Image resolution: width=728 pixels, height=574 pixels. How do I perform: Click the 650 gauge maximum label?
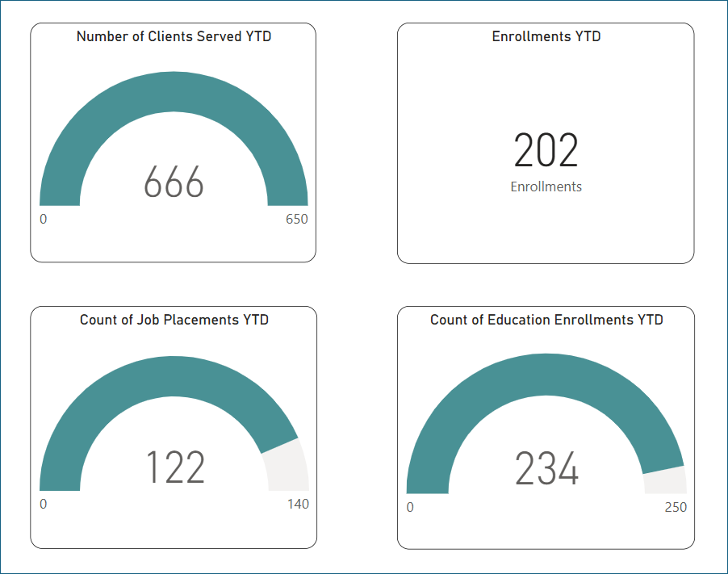(x=297, y=220)
